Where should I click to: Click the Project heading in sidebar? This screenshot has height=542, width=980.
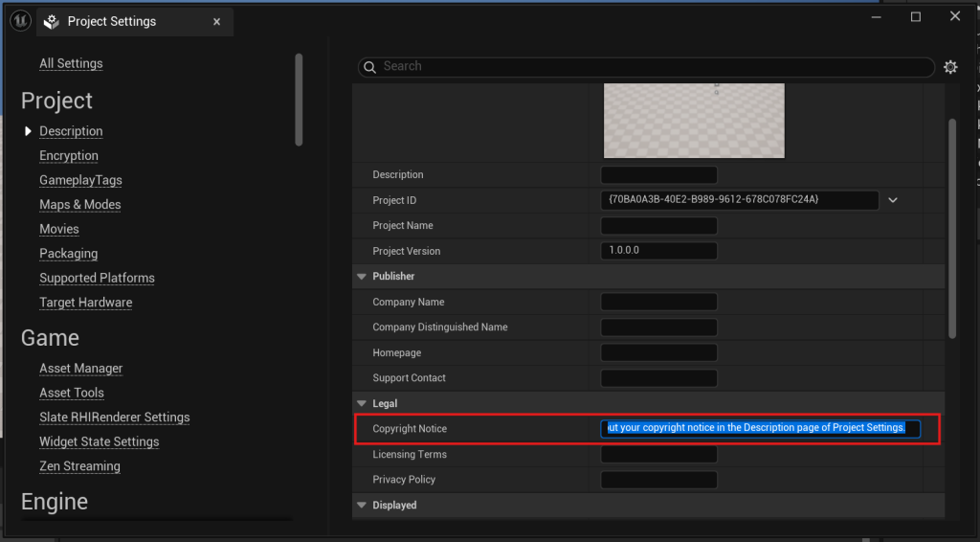[x=56, y=101]
